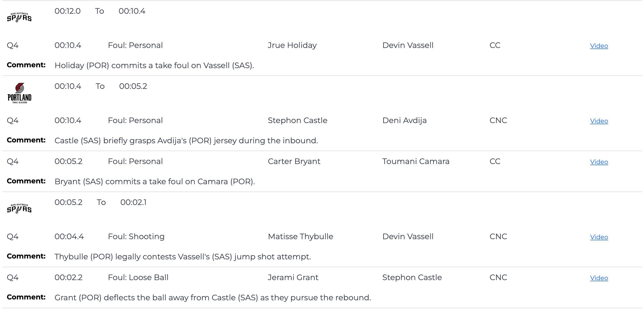The width and height of the screenshot is (644, 309).
Task: Click comment about Castle grasping Avdija's jersey
Action: click(x=186, y=140)
